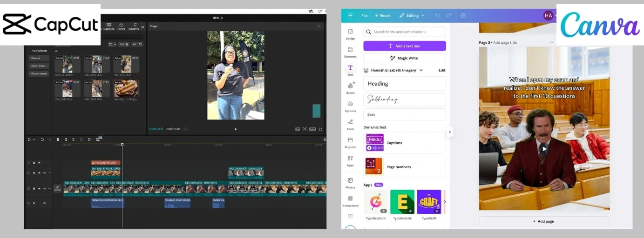Viewport: 644px width, 238px height.
Task: Open Apps in Canva sidebar
Action: [350, 160]
